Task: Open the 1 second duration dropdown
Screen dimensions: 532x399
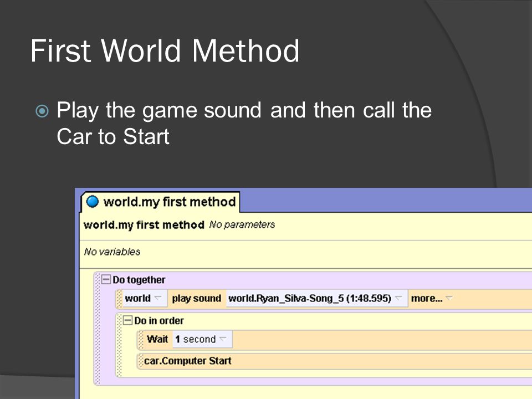Action: click(x=202, y=339)
